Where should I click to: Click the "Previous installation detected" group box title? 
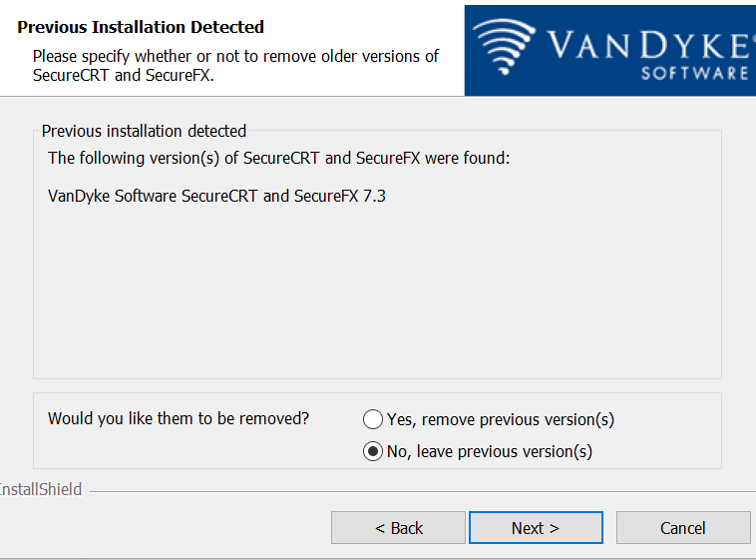(x=144, y=131)
